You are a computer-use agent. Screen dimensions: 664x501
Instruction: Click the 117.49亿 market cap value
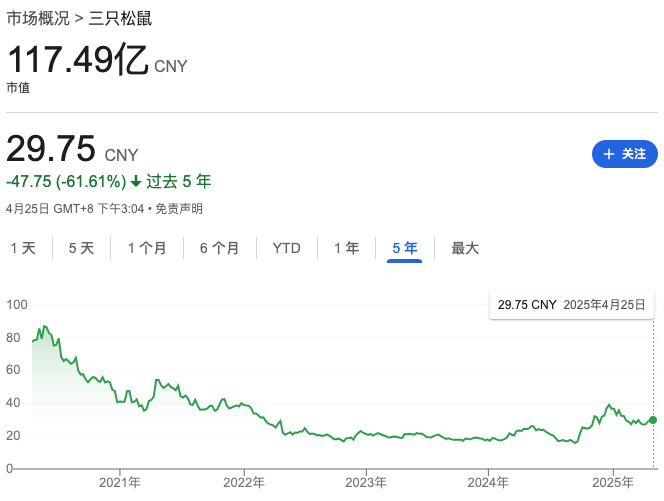pyautogui.click(x=78, y=62)
